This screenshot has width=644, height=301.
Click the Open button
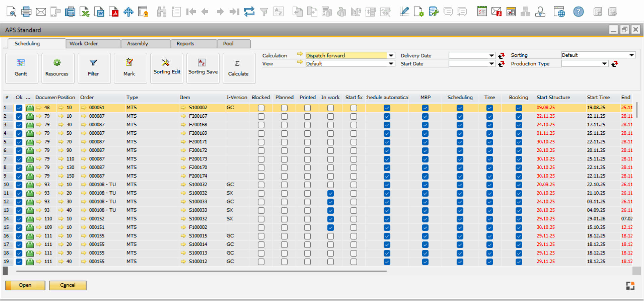25,285
